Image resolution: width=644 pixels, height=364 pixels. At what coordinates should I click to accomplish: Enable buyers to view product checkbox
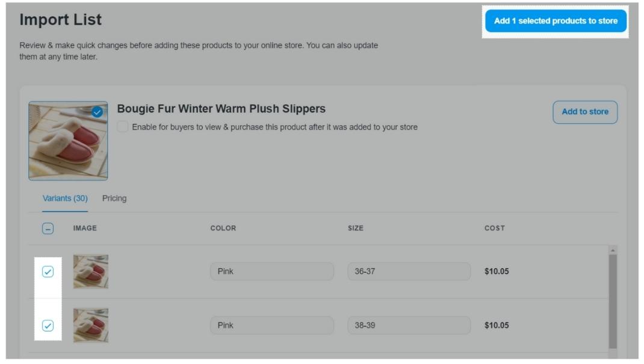(x=123, y=127)
